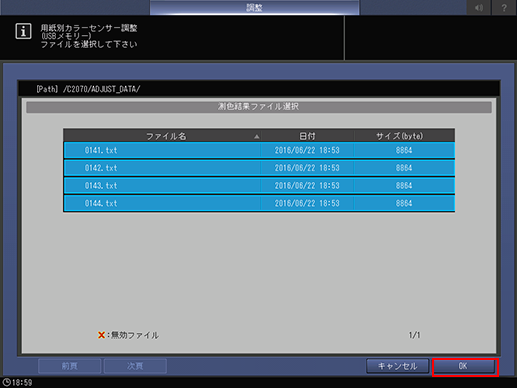Click the キャンセル button
This screenshot has height=388, width=517.
pyautogui.click(x=397, y=366)
